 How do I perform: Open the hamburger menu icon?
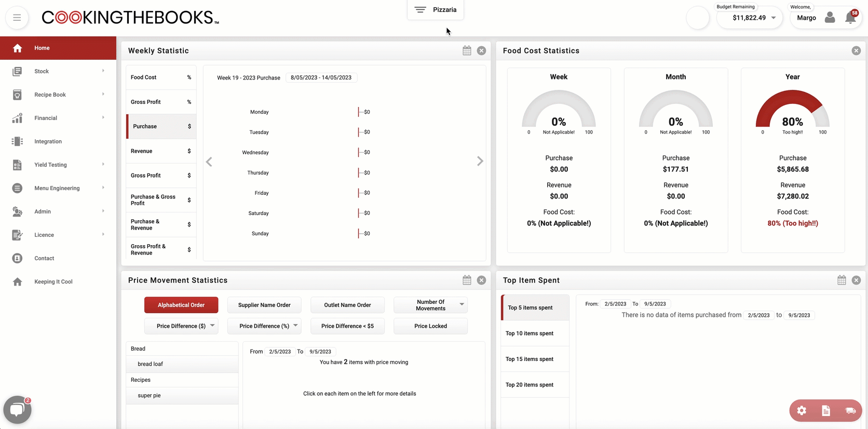pyautogui.click(x=17, y=18)
